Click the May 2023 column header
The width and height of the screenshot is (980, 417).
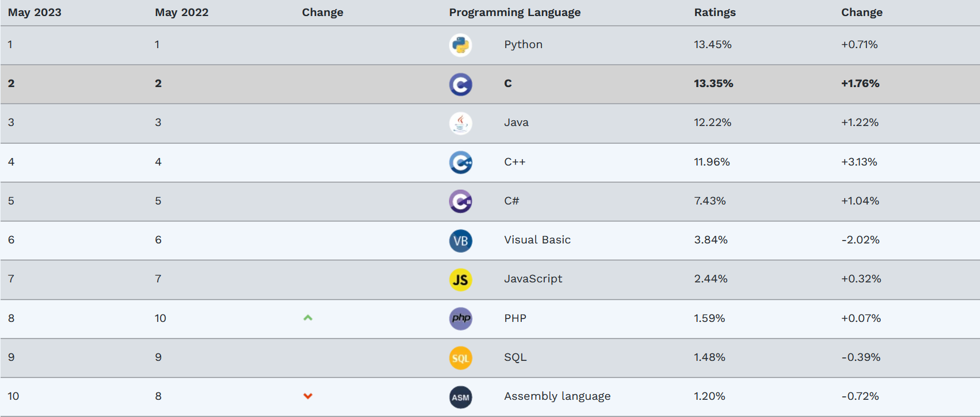[34, 13]
